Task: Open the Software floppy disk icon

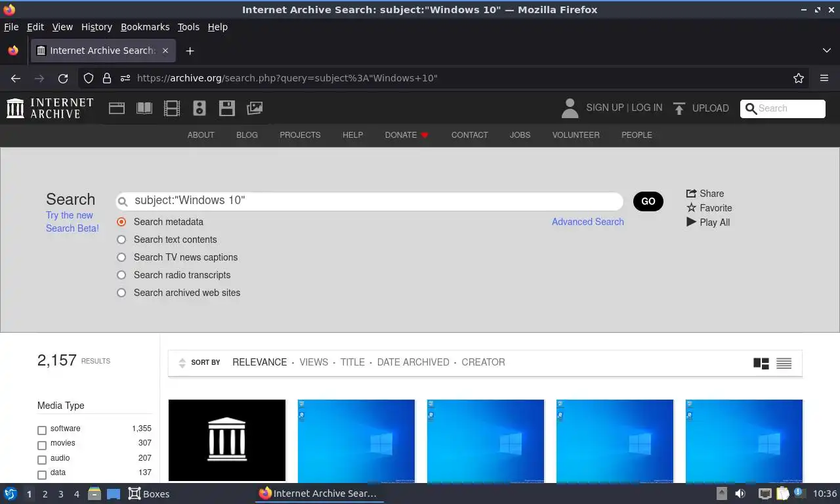Action: [x=227, y=108]
